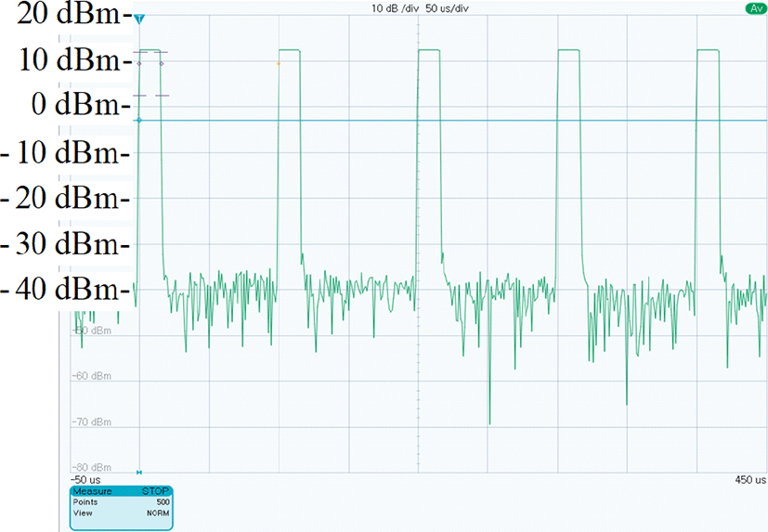768x532 pixels.
Task: Click the Points 500 setting
Action: 121,502
